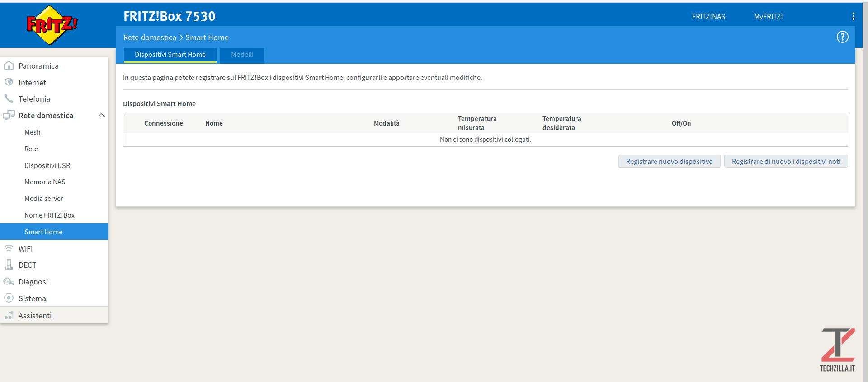This screenshot has width=868, height=382.
Task: Select the Rete domestica menu label
Action: (46, 116)
